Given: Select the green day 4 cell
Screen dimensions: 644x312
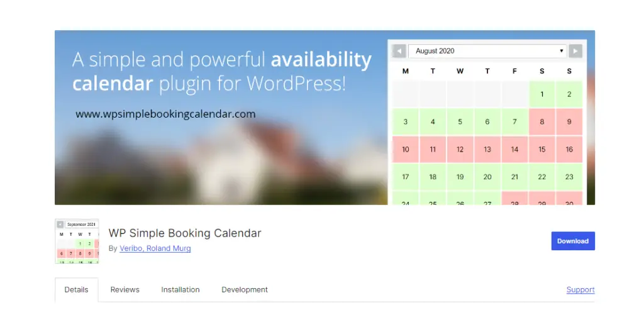Looking at the screenshot, I should pos(433,122).
